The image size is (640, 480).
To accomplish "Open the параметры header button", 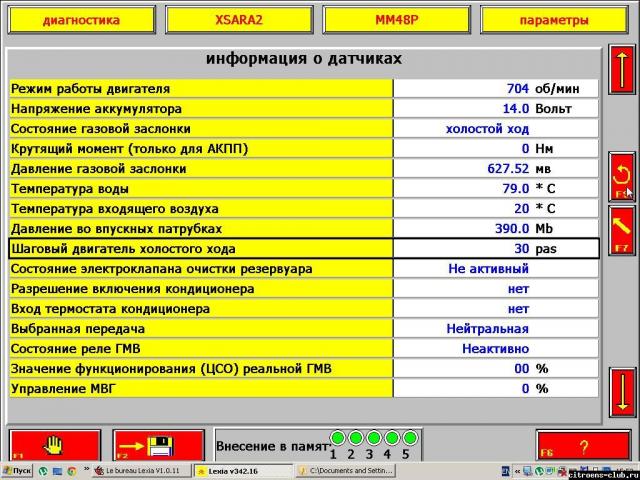I will pos(554,20).
